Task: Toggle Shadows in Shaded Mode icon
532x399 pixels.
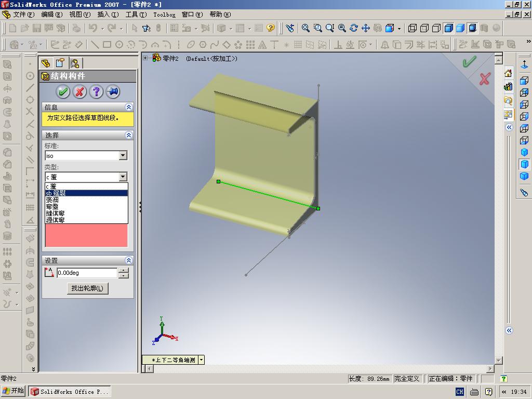Action: [472, 28]
